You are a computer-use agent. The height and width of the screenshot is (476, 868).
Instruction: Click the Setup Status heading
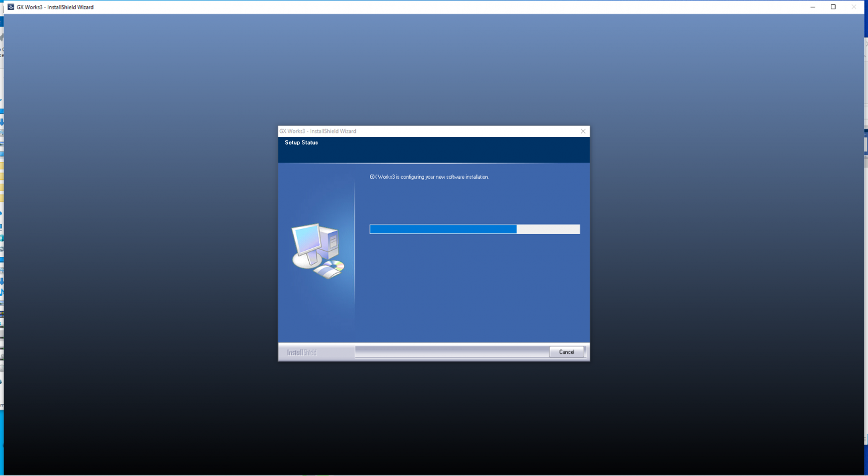pyautogui.click(x=301, y=143)
